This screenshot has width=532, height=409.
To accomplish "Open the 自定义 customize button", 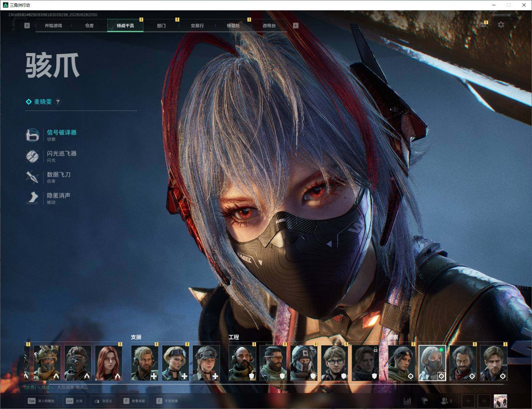I will click(x=103, y=401).
